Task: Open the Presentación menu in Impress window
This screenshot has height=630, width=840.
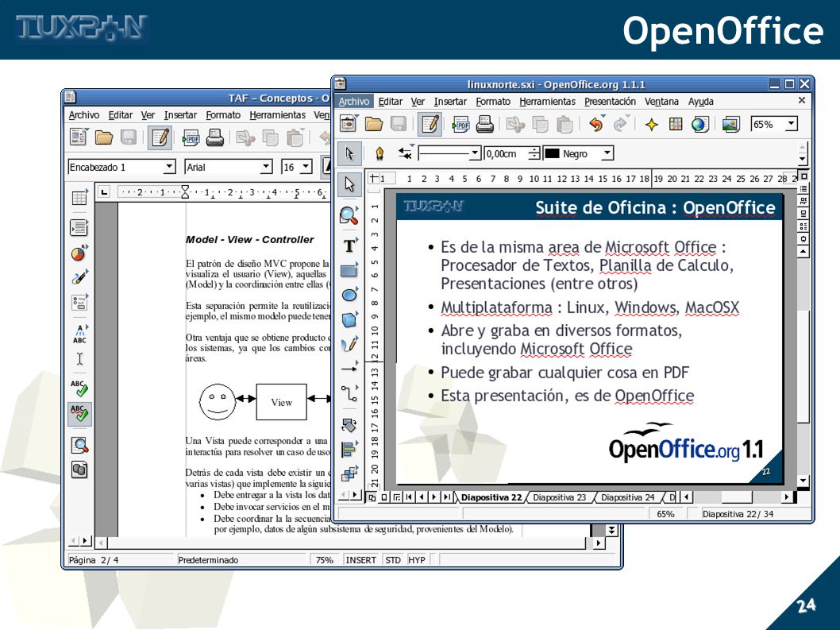Action: pyautogui.click(x=610, y=102)
